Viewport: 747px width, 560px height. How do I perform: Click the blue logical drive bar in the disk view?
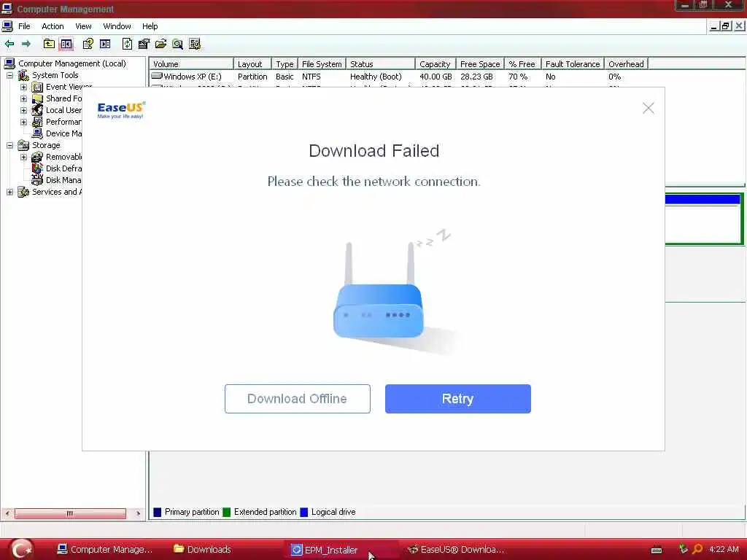(x=703, y=200)
